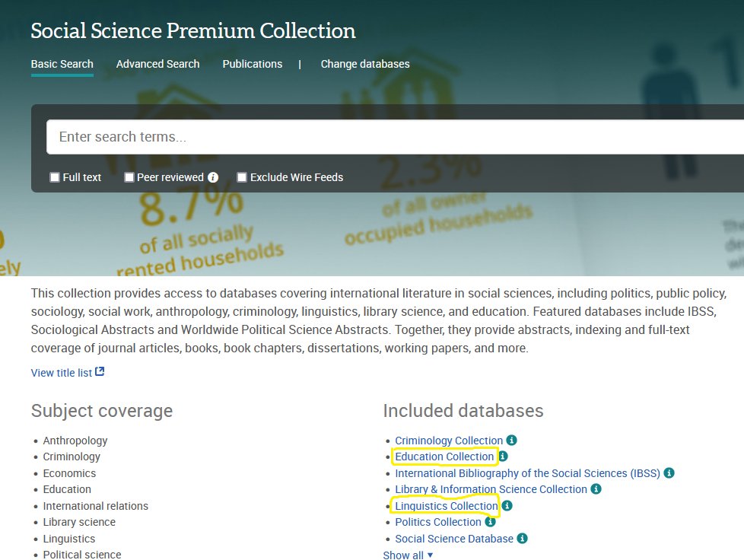744x560 pixels.
Task: Check Exclude Wire Feeds option
Action: [x=242, y=177]
